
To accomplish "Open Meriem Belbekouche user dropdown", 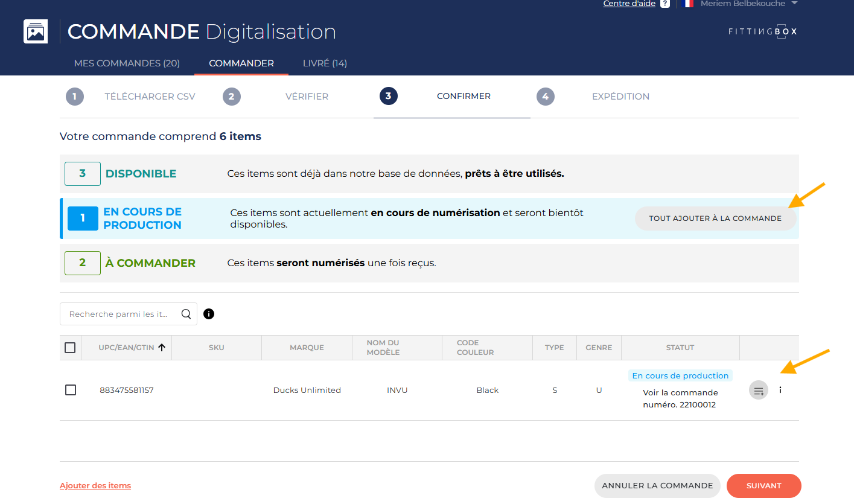I will [x=748, y=4].
